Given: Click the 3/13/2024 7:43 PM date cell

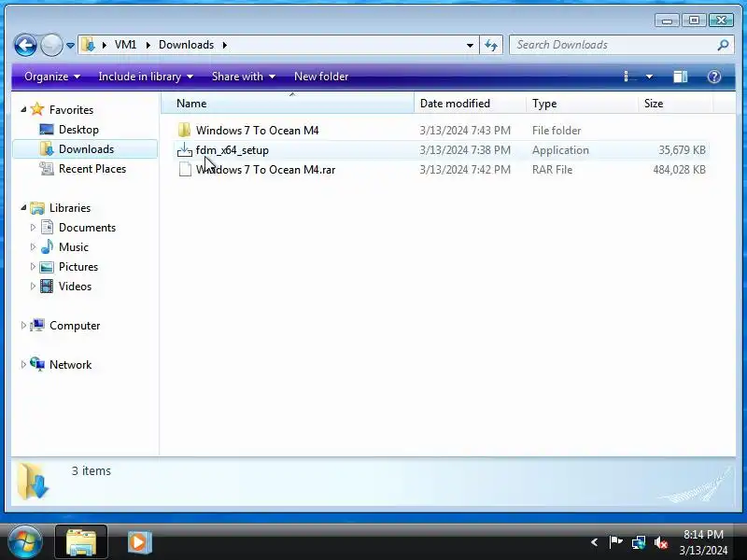Looking at the screenshot, I should point(465,131).
